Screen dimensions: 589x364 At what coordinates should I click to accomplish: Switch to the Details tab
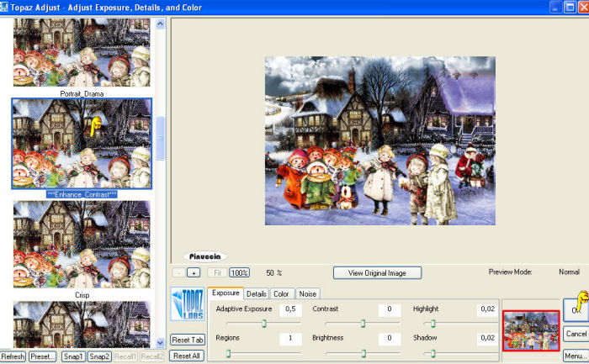257,294
